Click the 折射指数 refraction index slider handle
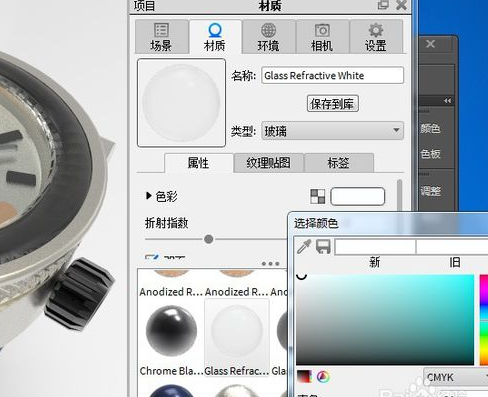Image resolution: width=488 pixels, height=397 pixels. [x=209, y=239]
